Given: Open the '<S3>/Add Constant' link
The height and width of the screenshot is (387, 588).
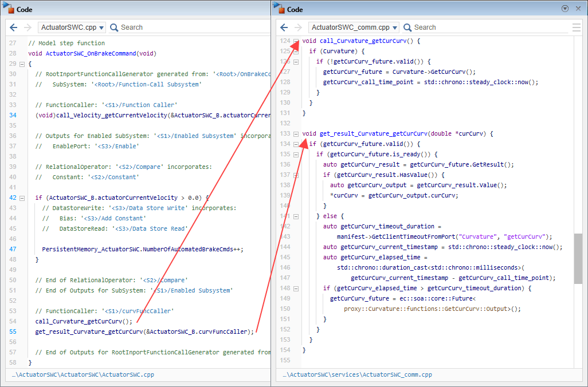Looking at the screenshot, I should [x=115, y=218].
